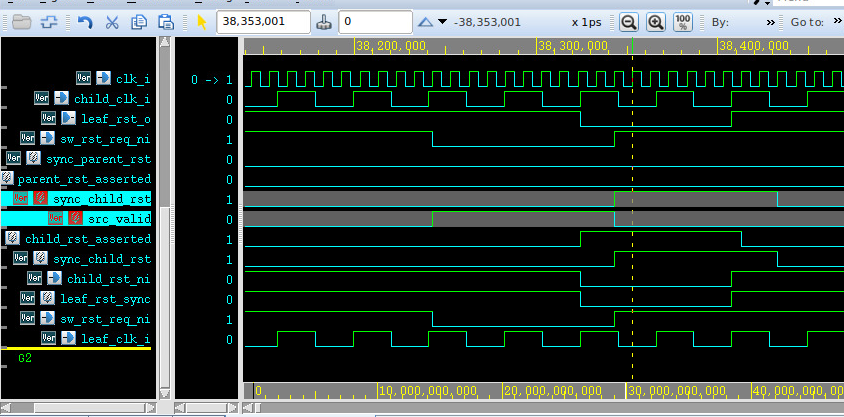Select the yellow pointer cursor tool
This screenshot has width=844, height=417.
202,22
